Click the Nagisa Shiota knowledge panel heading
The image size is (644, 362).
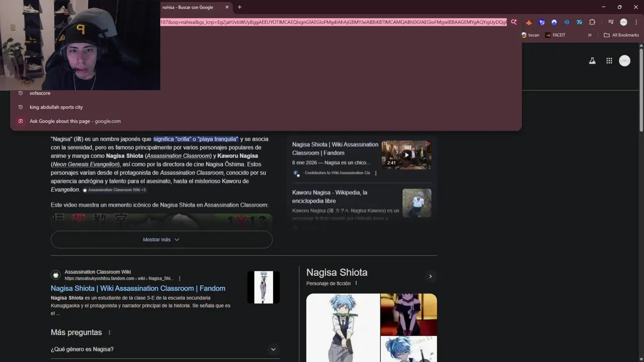pos(337,273)
